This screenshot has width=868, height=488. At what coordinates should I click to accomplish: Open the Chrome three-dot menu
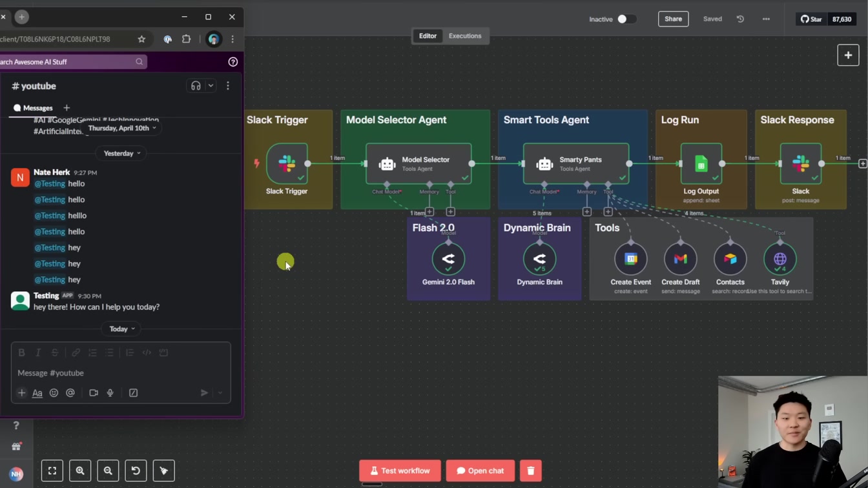coord(232,39)
